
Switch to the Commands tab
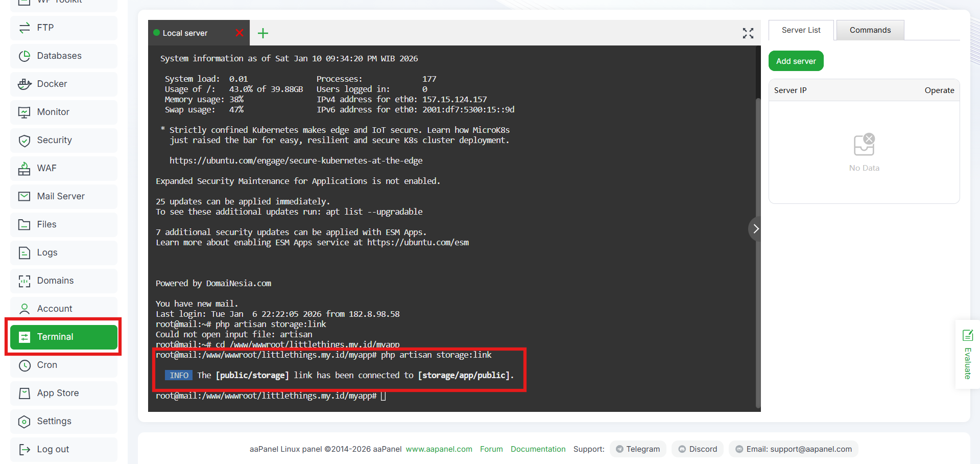click(870, 30)
